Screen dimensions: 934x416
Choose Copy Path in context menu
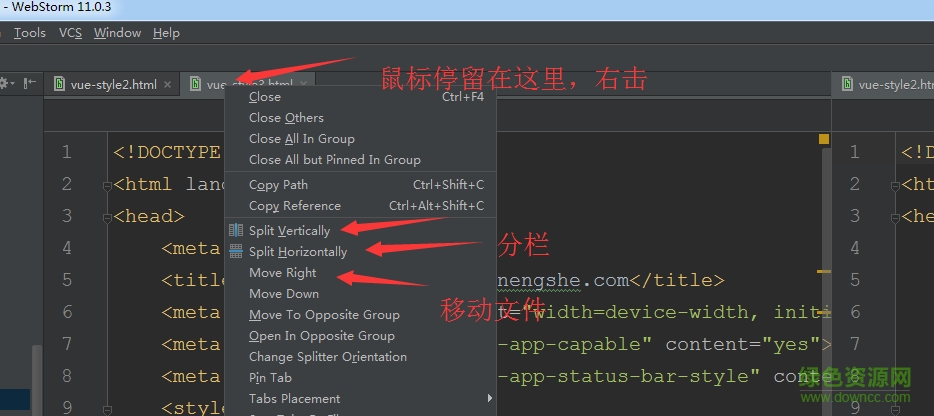pyautogui.click(x=360, y=185)
